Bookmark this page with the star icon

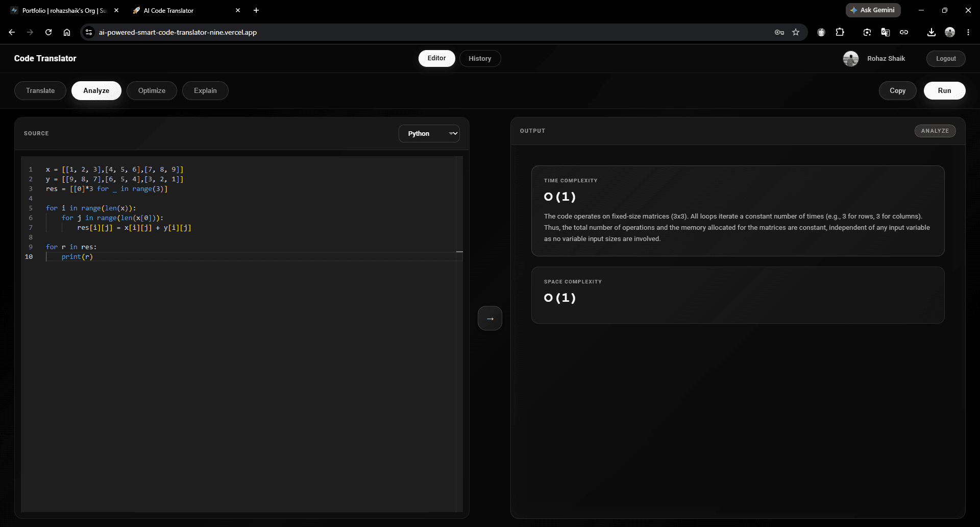[796, 32]
